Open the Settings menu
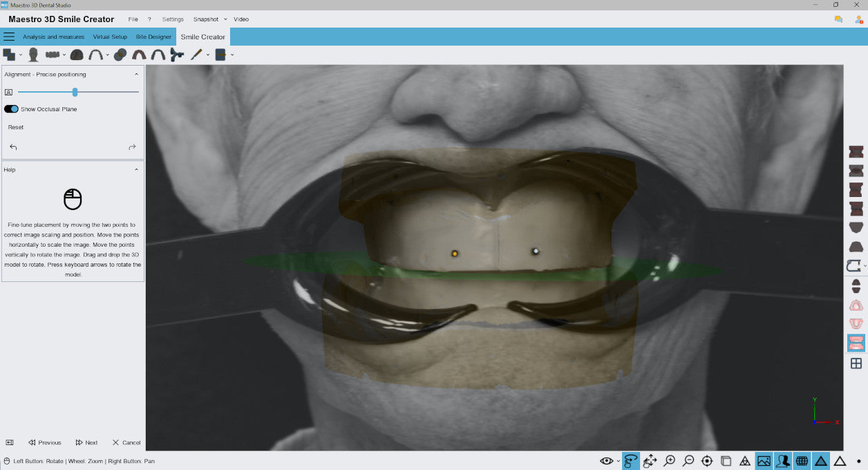868x470 pixels. 173,19
